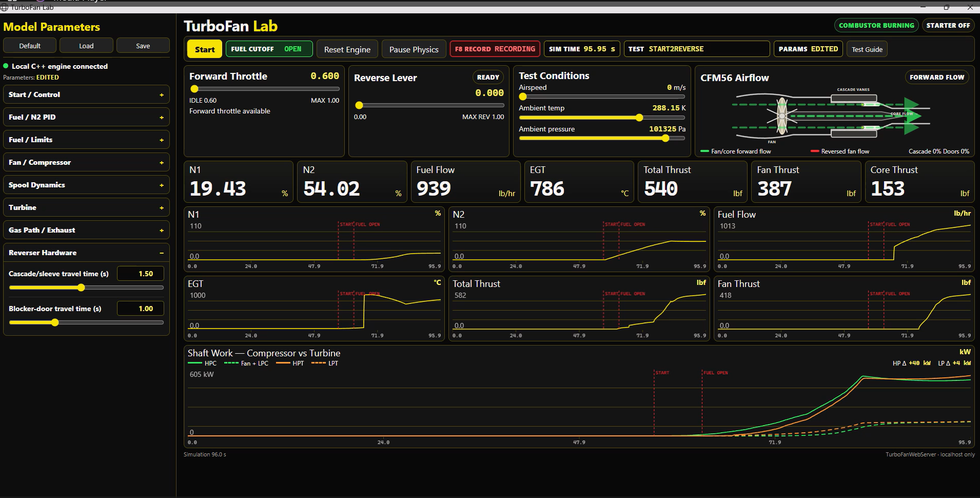Image resolution: width=980 pixels, height=498 pixels.
Task: Click the Simulation 96.0 s status text
Action: pyautogui.click(x=205, y=454)
